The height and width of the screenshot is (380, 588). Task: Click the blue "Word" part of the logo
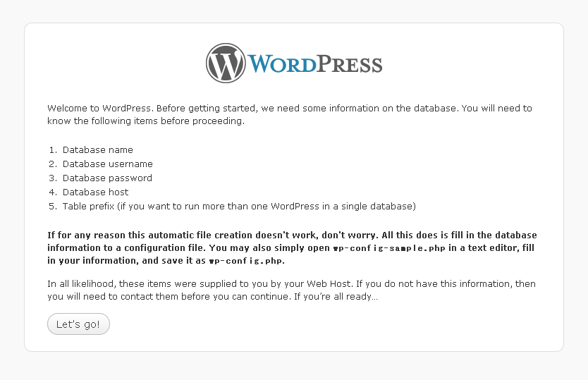283,63
